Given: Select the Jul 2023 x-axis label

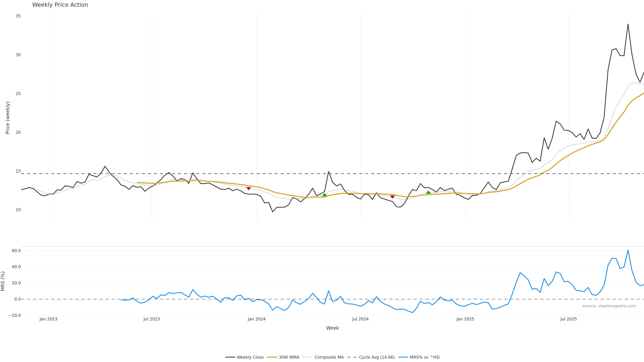Looking at the screenshot, I should point(151,319).
